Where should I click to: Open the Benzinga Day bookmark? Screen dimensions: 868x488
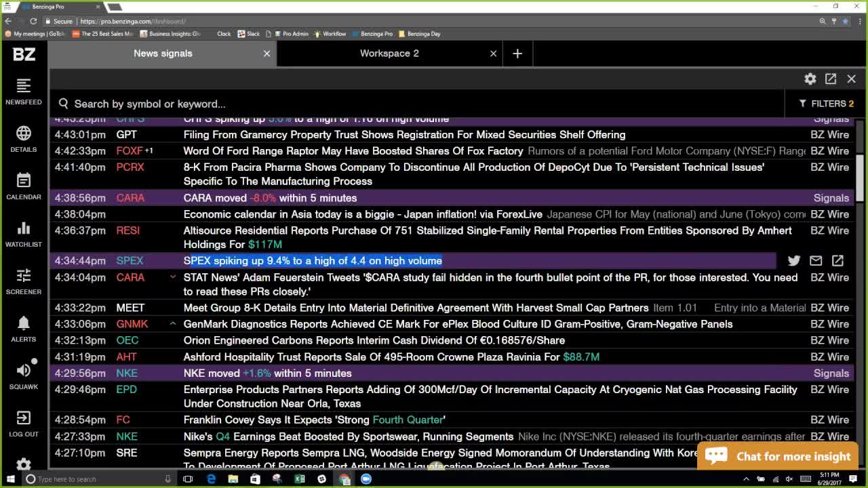click(420, 34)
